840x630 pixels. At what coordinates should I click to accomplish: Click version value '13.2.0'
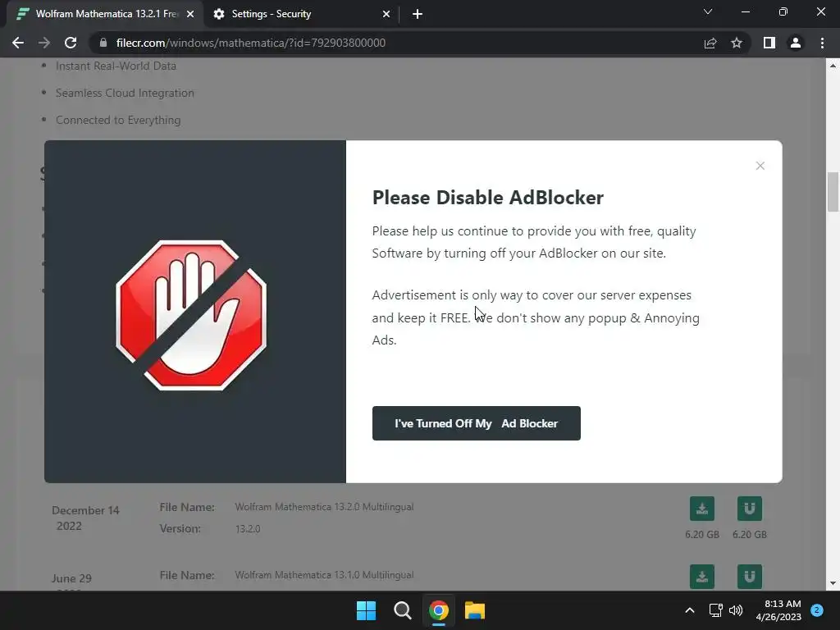coord(248,529)
